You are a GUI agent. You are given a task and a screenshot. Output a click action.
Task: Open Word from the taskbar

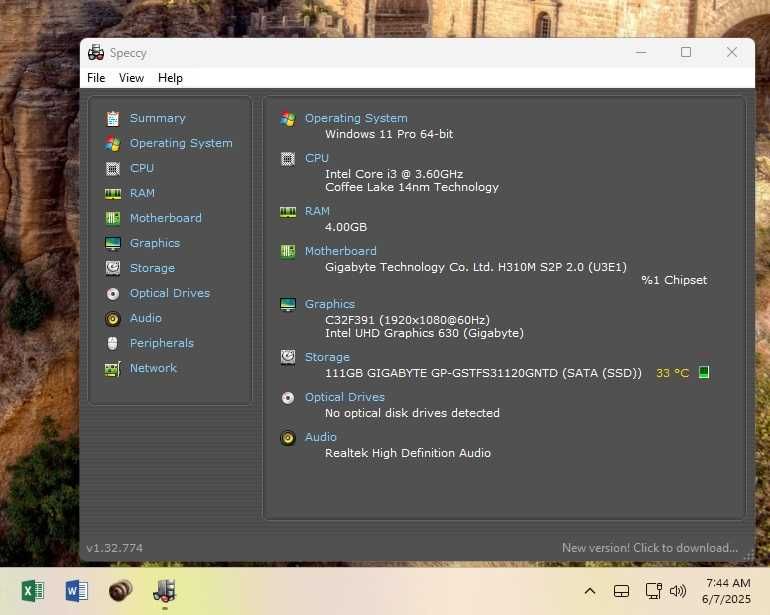coord(77,591)
